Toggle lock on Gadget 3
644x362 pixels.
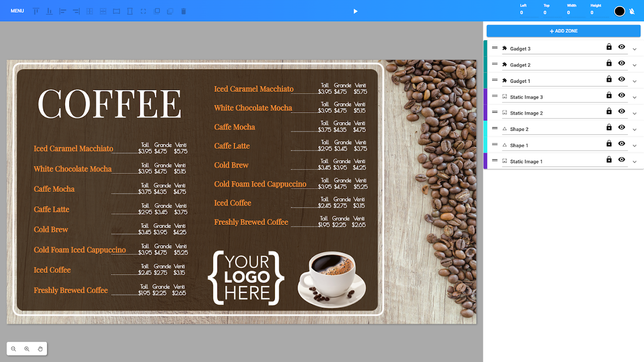[x=609, y=47]
